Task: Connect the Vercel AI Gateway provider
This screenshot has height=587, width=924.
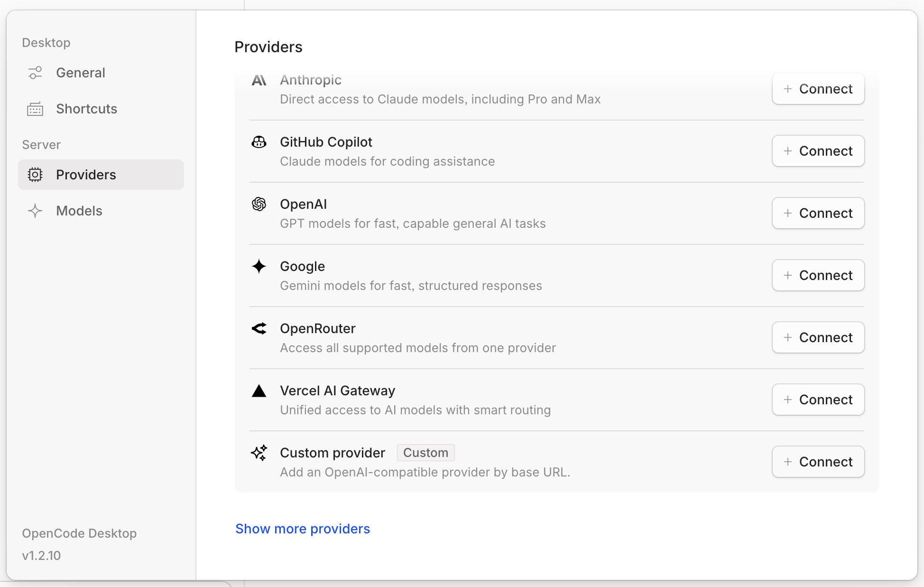Action: [818, 400]
